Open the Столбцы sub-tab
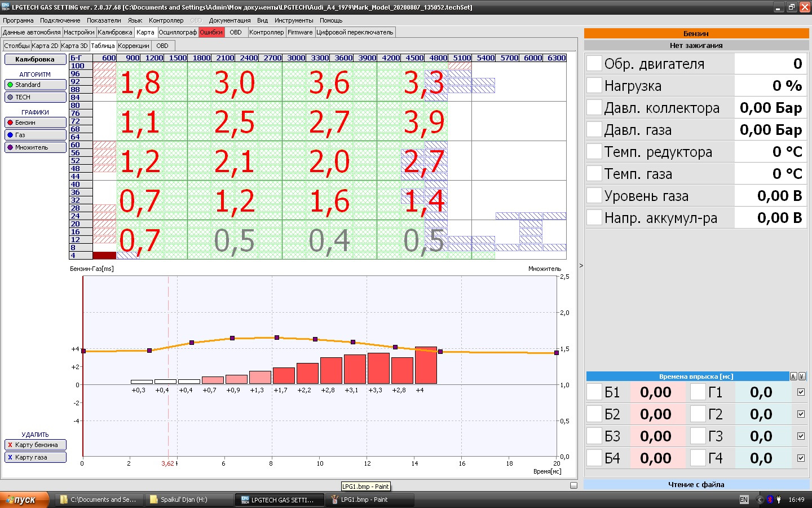The height and width of the screenshot is (508, 812). (17, 46)
